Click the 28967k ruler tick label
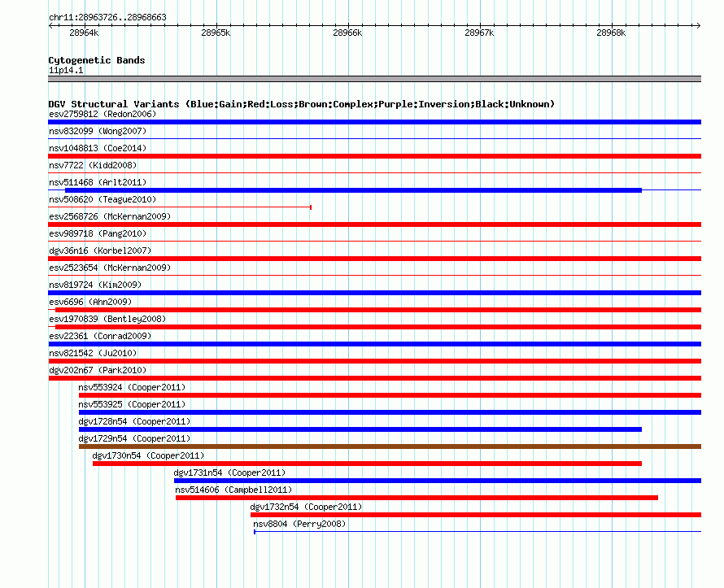This screenshot has width=724, height=588. (x=479, y=33)
